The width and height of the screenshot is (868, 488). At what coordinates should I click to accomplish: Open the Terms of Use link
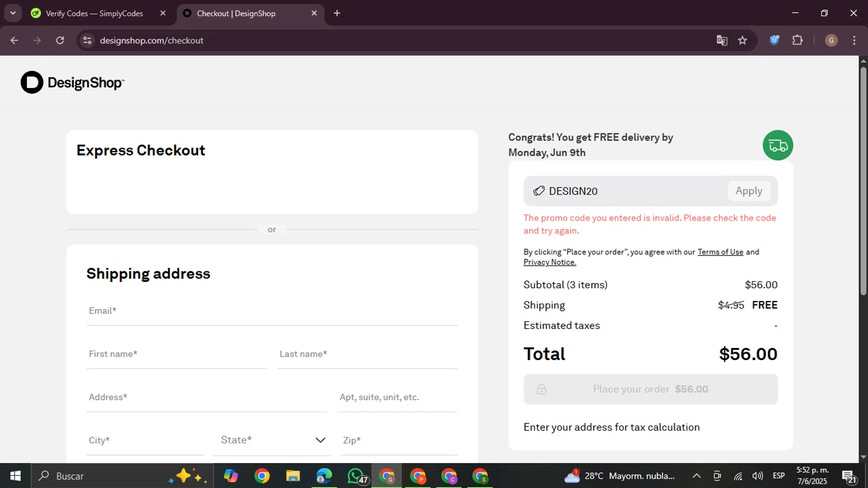pos(720,252)
